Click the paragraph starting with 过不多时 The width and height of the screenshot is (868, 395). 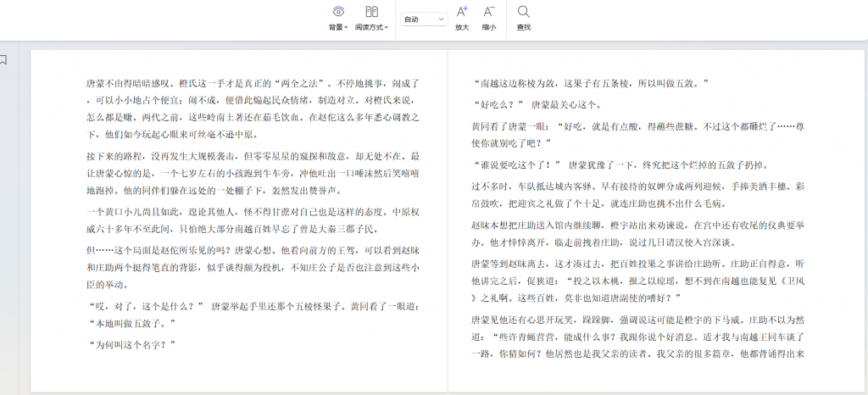(636, 195)
